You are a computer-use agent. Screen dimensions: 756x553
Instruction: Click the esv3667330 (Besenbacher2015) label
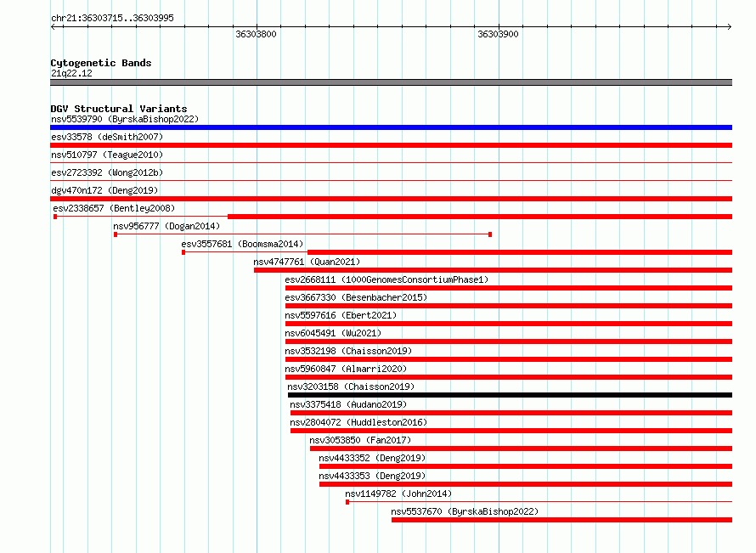pyautogui.click(x=356, y=297)
